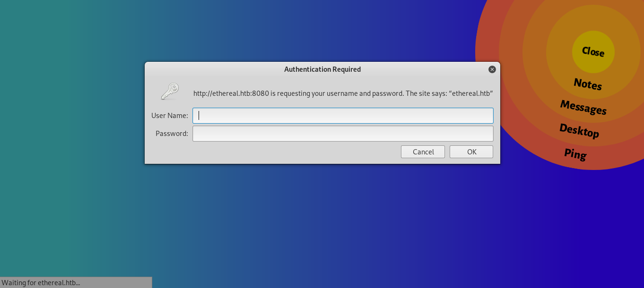
Task: Focus the User Name input field
Action: (343, 116)
